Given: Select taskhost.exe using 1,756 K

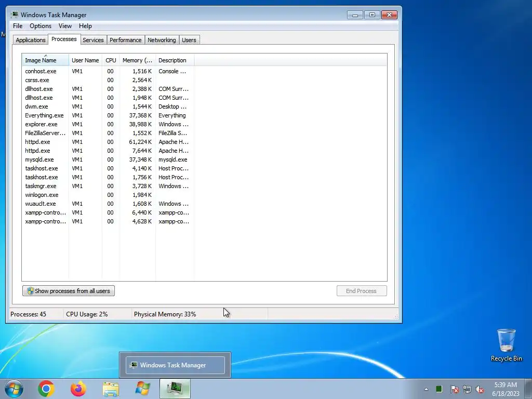Looking at the screenshot, I should [108, 177].
